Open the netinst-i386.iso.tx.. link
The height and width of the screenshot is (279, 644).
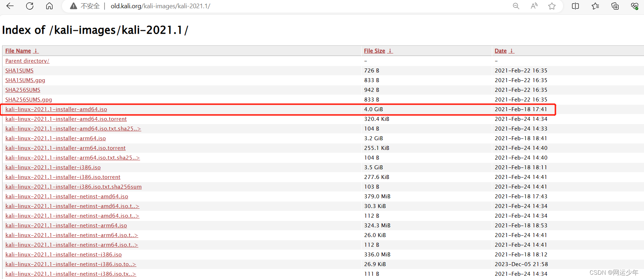71,274
